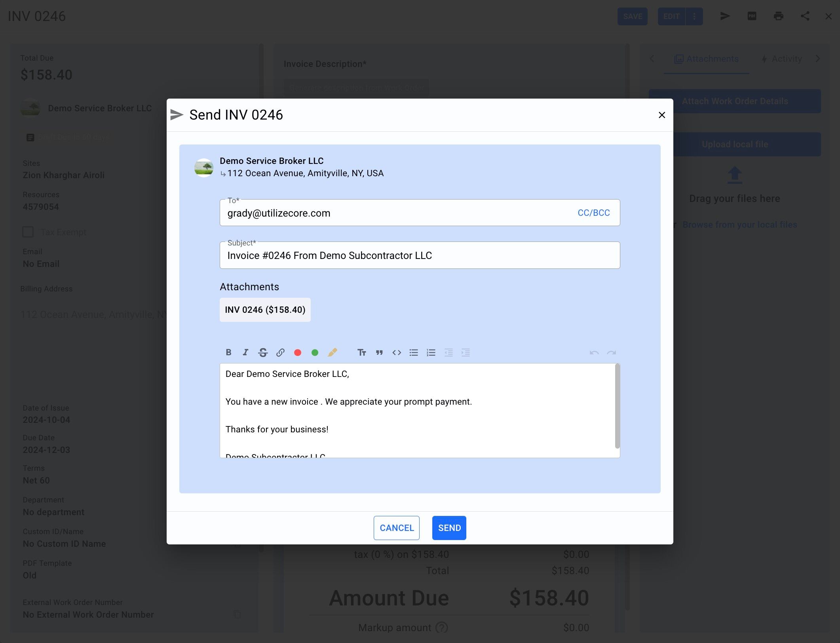Apply red text color swatch
This screenshot has height=643, width=840.
tap(298, 352)
